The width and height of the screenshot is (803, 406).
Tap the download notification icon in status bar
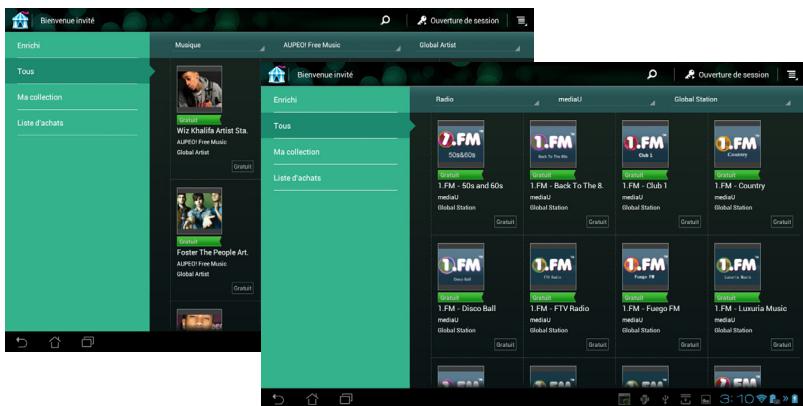tap(685, 399)
